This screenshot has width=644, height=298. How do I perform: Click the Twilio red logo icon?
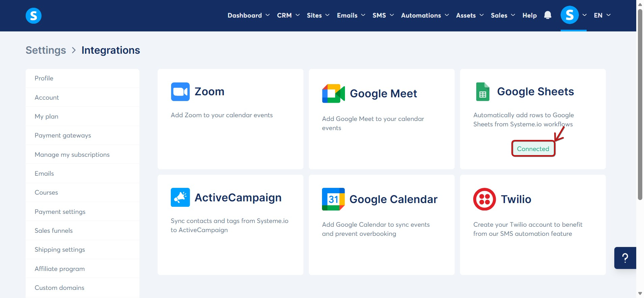click(484, 199)
